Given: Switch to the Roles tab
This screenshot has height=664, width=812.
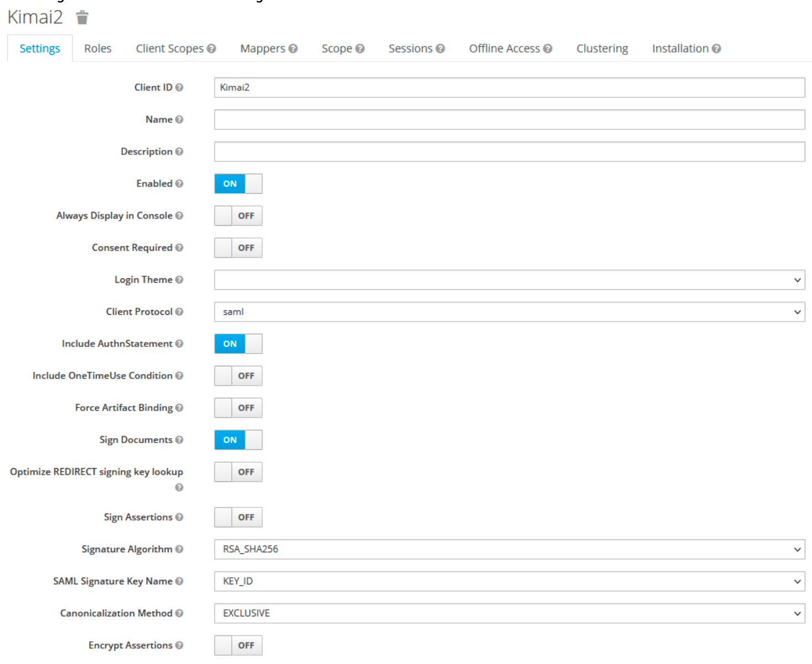Looking at the screenshot, I should click(98, 49).
